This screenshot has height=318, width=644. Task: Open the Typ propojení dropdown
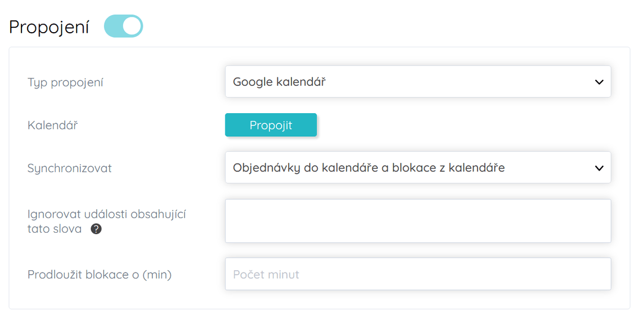418,82
